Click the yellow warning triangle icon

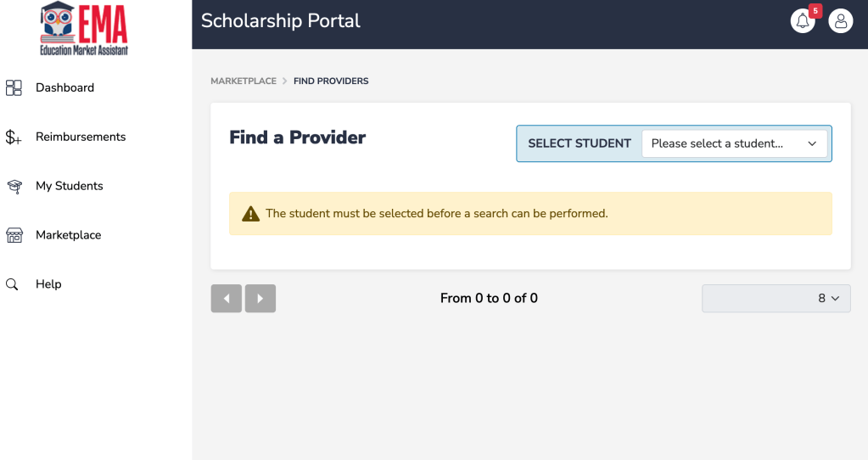250,214
